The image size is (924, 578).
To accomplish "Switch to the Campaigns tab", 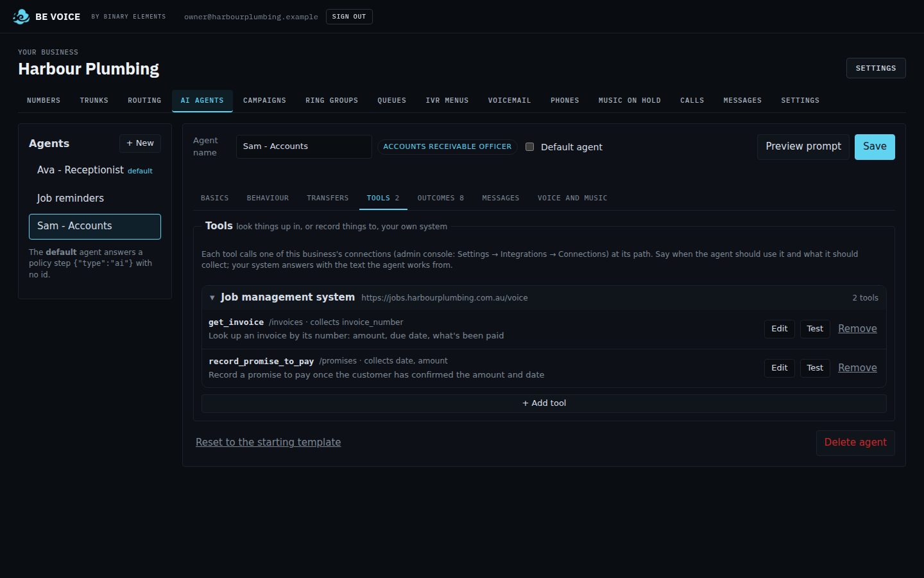I will point(264,101).
